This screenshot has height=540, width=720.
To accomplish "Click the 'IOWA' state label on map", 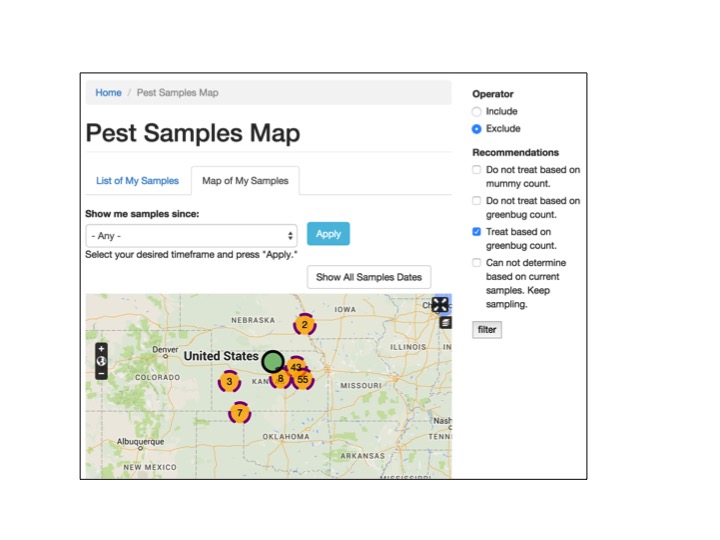I will 345,309.
